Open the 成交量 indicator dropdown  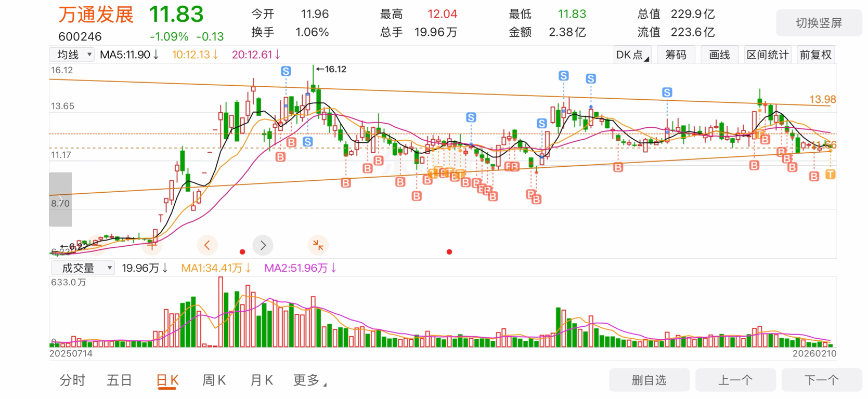(x=82, y=268)
